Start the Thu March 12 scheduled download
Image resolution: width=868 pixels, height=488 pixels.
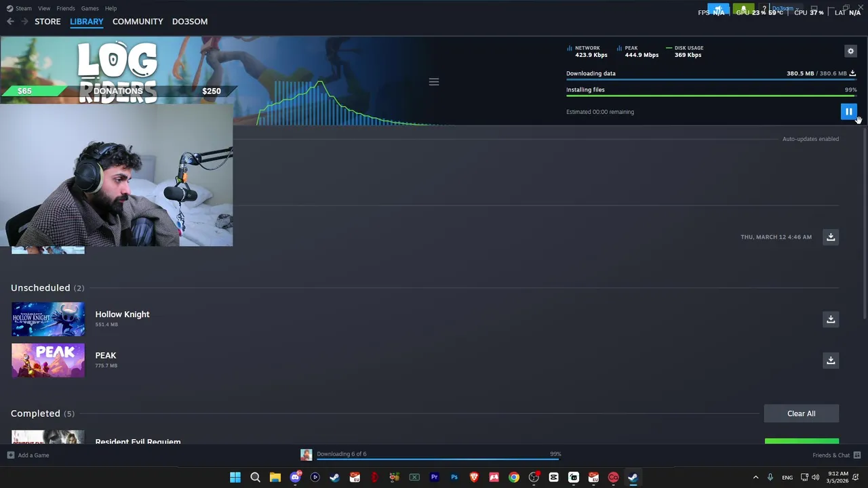click(831, 237)
